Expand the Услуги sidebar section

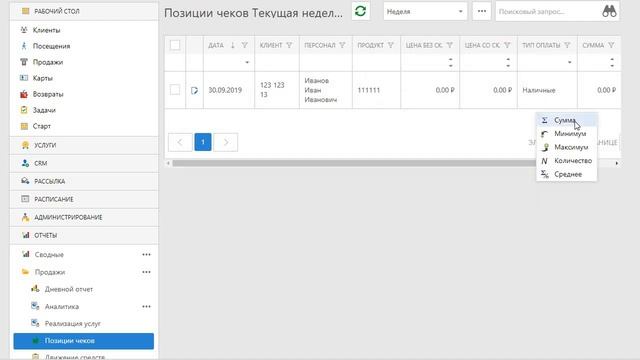click(84, 145)
